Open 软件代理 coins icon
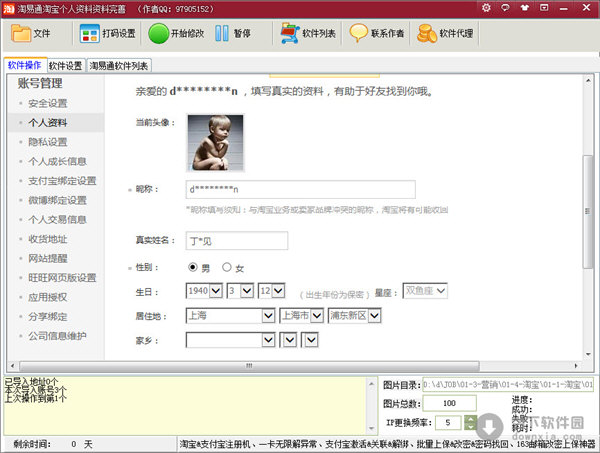600x453 pixels. click(427, 33)
